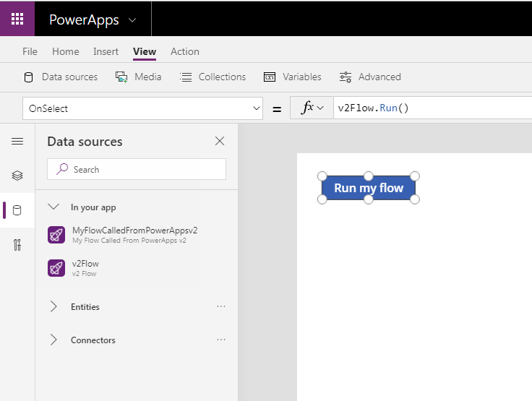Open Collections from the ribbon
Image resolution: width=532 pixels, height=401 pixels.
(213, 77)
